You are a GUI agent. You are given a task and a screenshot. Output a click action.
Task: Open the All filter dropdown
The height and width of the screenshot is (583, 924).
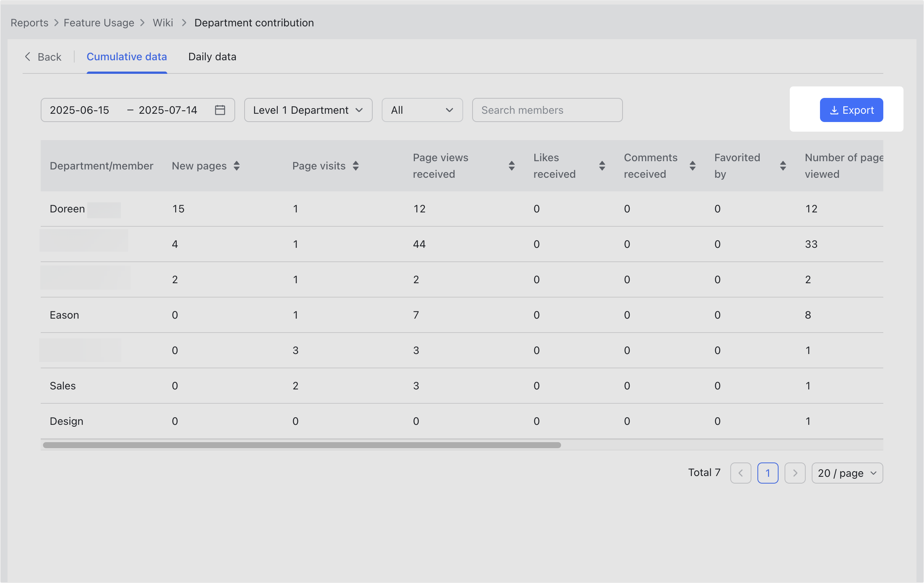(422, 110)
